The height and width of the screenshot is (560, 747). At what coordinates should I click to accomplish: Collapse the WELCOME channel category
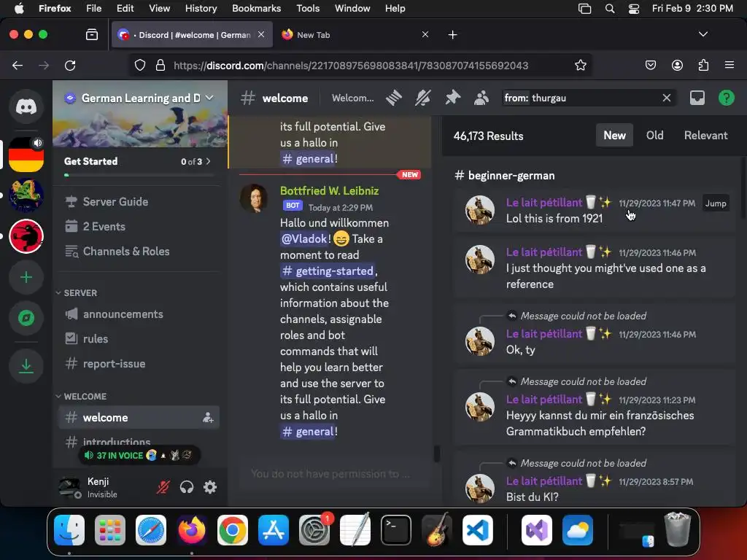[x=81, y=397]
